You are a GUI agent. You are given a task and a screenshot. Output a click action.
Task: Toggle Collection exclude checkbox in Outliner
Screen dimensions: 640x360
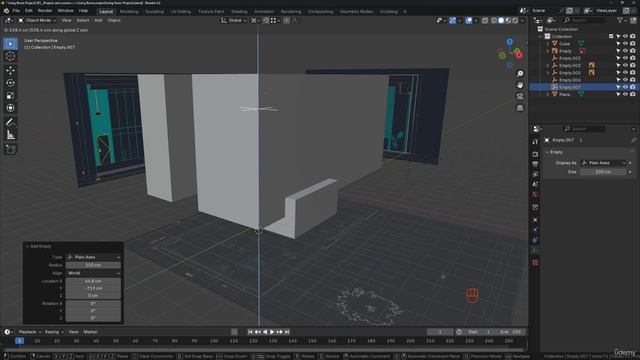[611, 36]
